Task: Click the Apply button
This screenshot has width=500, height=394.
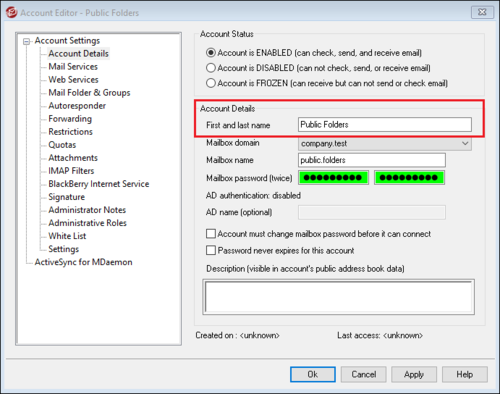Action: (x=414, y=374)
